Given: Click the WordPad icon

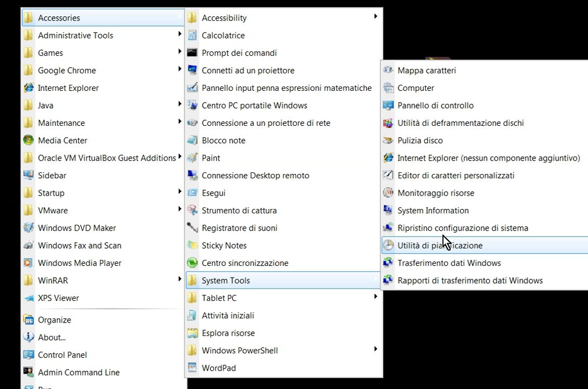Looking at the screenshot, I should 192,368.
